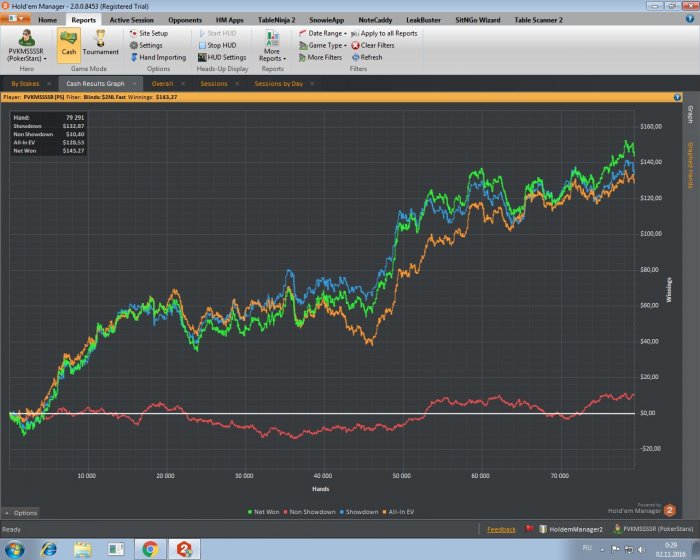Click the Stop HUD button
The height and width of the screenshot is (560, 700).
tap(221, 45)
